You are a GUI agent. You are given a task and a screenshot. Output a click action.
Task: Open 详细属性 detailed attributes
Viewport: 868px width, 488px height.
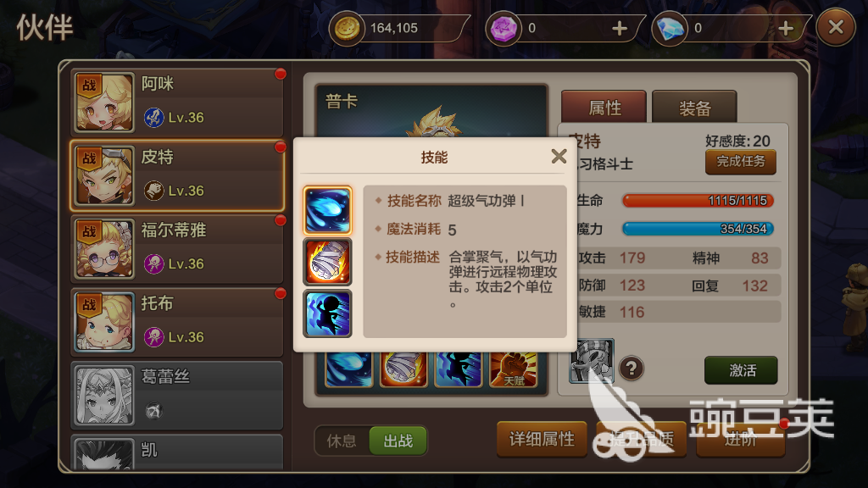542,440
